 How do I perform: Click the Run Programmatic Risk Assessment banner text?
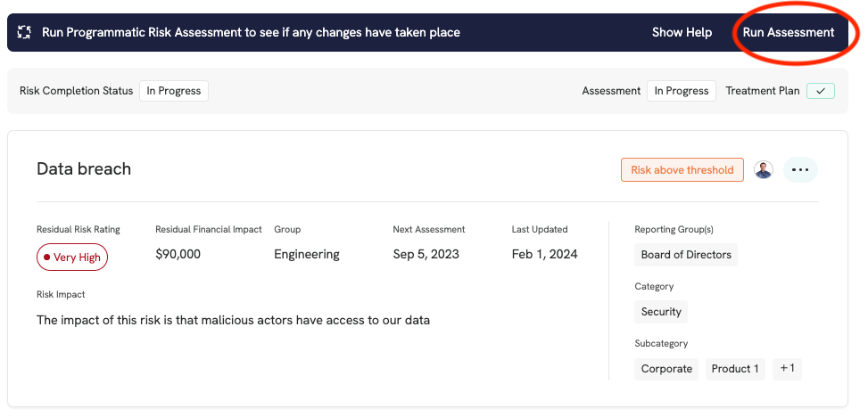pos(251,33)
